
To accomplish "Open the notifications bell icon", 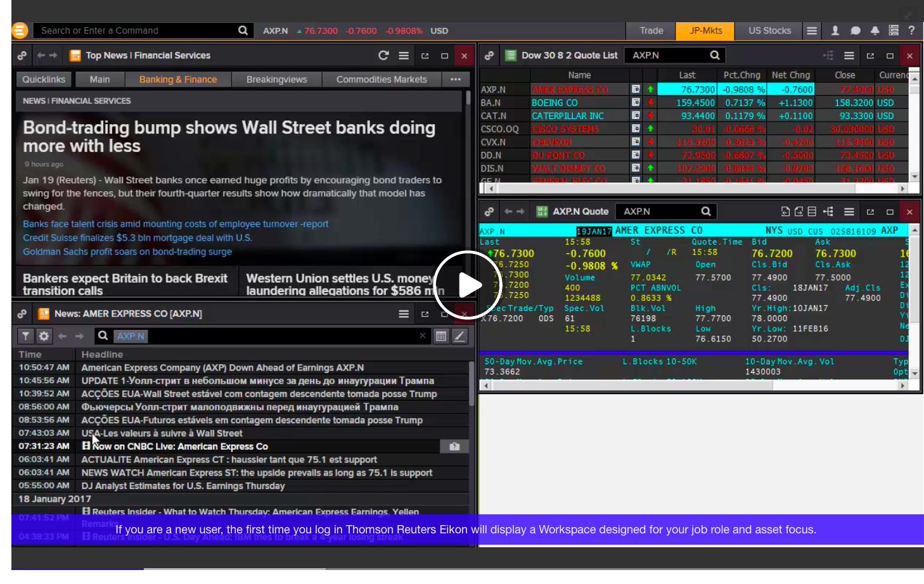I will (x=875, y=30).
